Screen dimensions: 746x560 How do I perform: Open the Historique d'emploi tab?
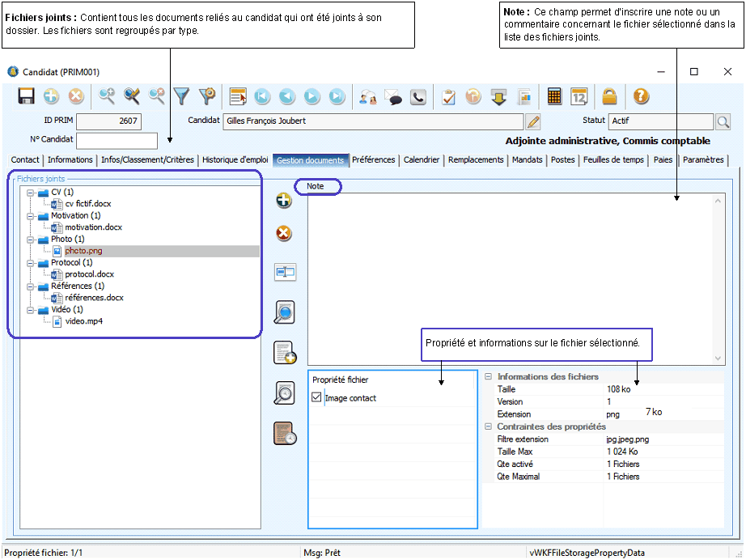235,160
